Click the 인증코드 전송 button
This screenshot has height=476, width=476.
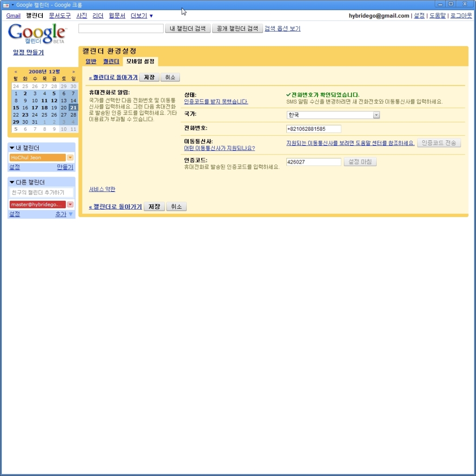439,143
